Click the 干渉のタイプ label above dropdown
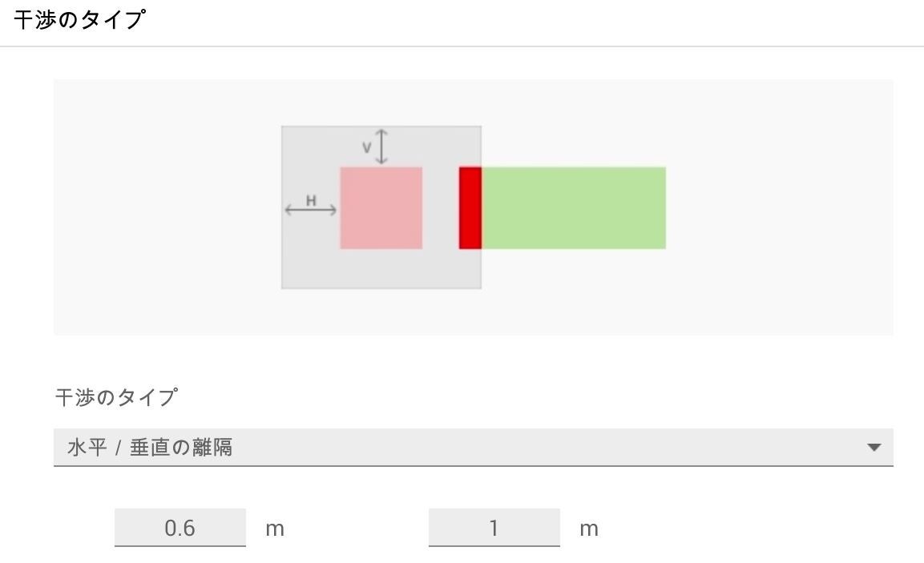This screenshot has height=563, width=924. click(x=116, y=397)
